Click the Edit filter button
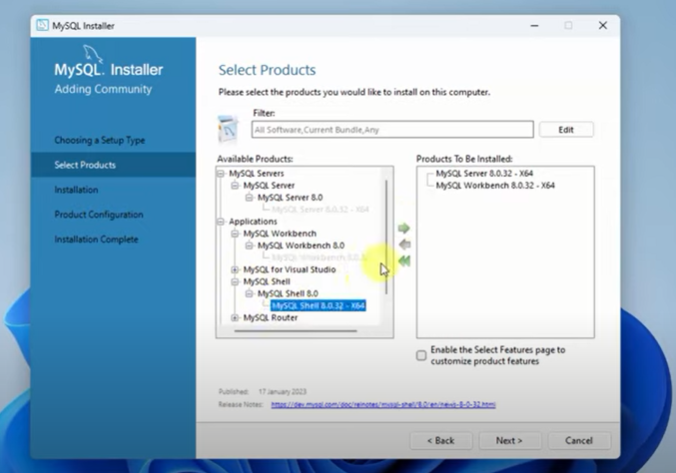The image size is (676, 473). click(x=566, y=130)
